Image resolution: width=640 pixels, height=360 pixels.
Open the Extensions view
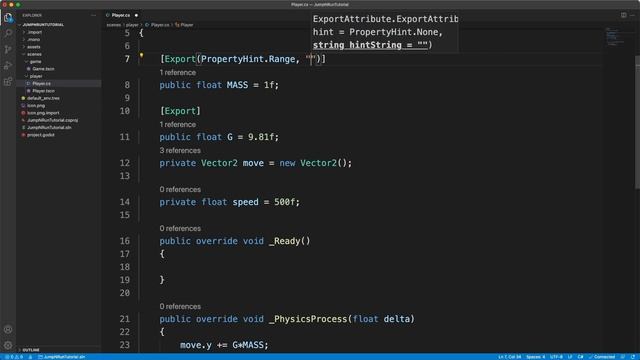pos(8,82)
